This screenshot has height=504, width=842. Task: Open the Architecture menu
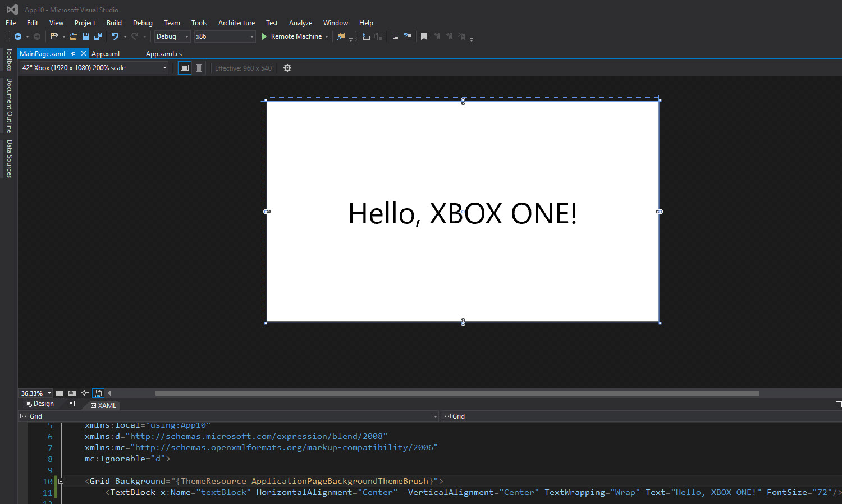click(236, 23)
